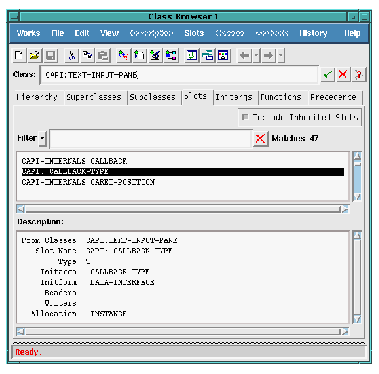Click the Description pane vertical scrollbar thumb

[x=357, y=277]
